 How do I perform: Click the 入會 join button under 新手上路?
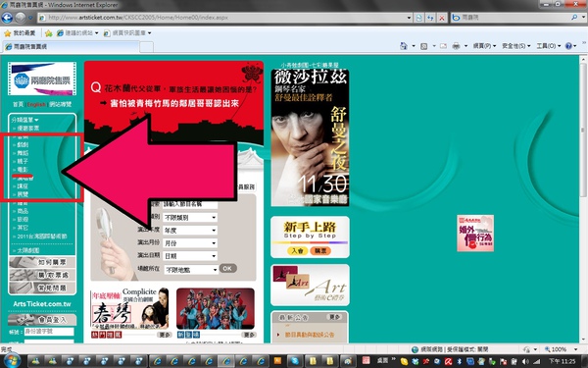coord(297,250)
